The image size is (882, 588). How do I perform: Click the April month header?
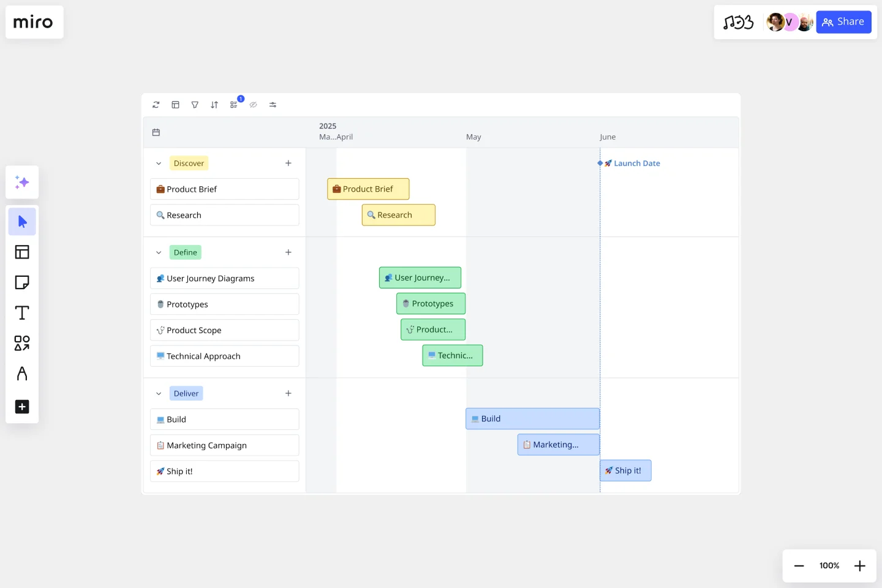tap(345, 137)
